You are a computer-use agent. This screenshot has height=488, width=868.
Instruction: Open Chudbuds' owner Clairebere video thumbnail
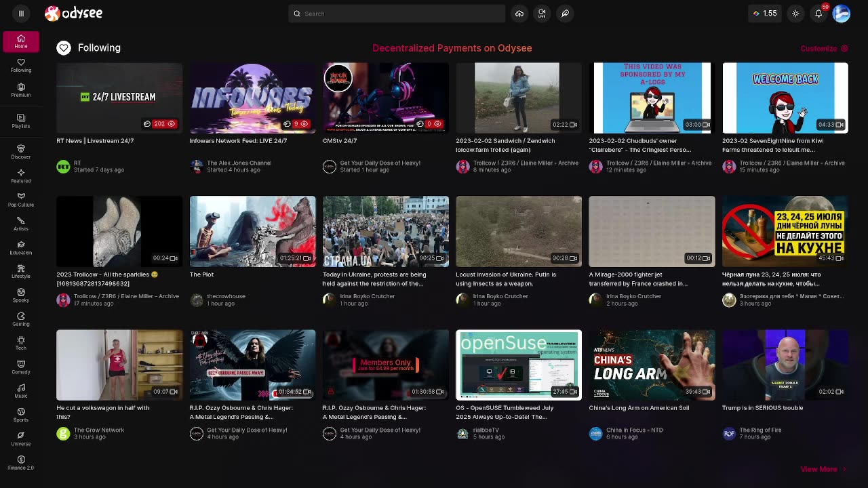[x=652, y=98]
